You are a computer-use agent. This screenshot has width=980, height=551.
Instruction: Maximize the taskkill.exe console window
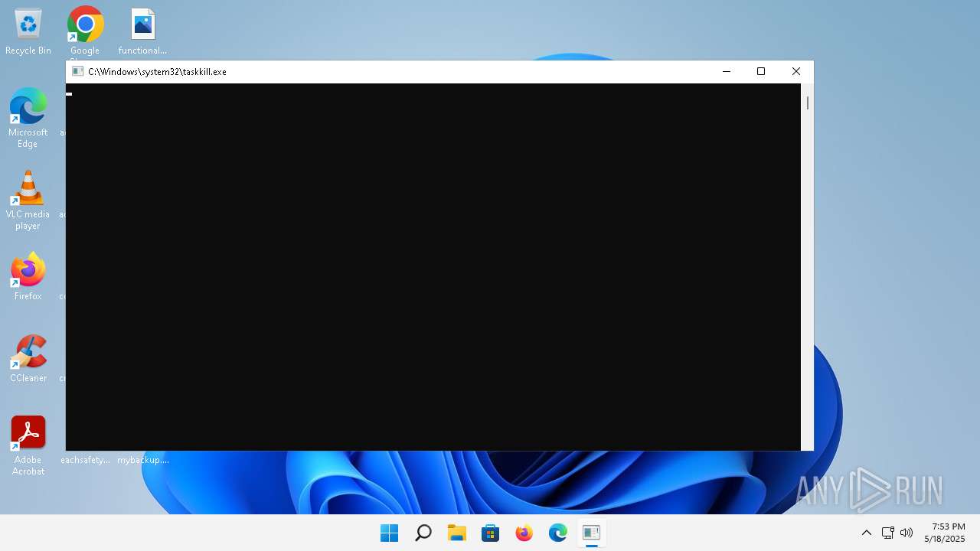[x=761, y=71]
